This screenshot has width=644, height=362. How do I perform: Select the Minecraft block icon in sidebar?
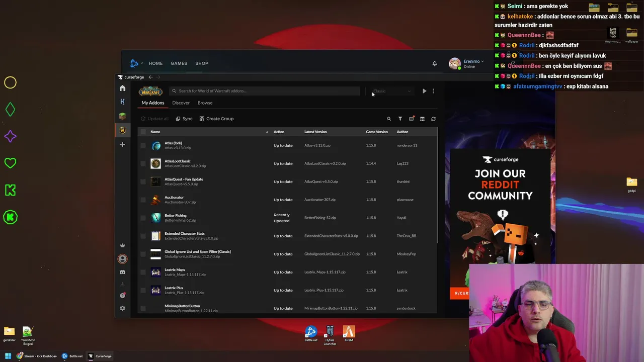[122, 116]
